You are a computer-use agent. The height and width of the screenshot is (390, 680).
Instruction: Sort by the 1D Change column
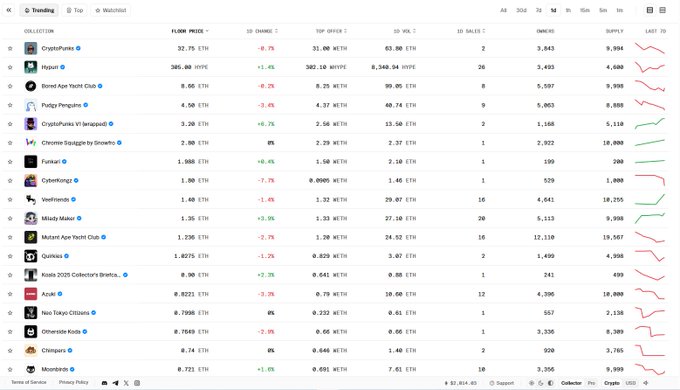point(262,31)
